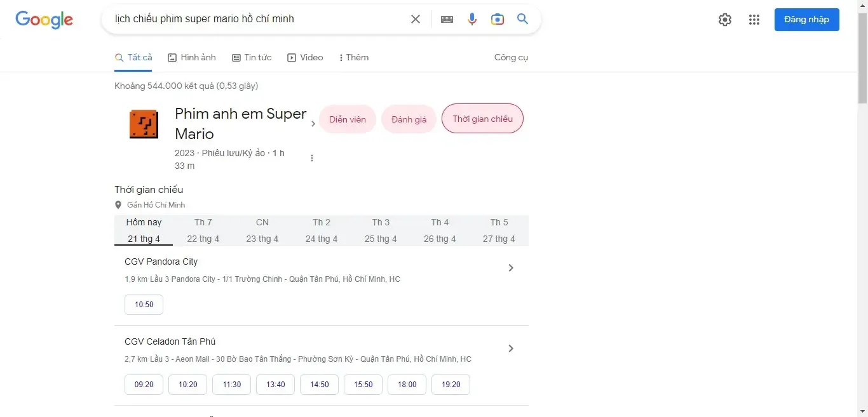Search by image using the camera icon
This screenshot has height=417, width=868.
(x=498, y=19)
